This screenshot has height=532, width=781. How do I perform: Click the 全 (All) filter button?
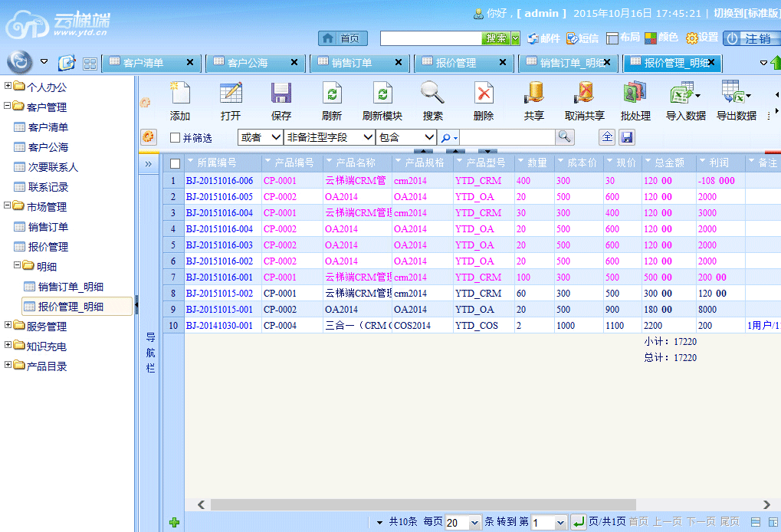tap(607, 137)
